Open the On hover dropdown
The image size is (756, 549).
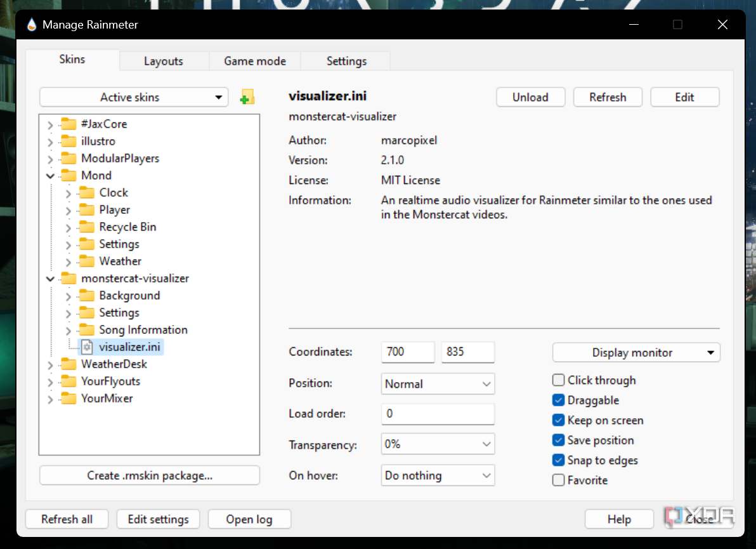tap(438, 475)
